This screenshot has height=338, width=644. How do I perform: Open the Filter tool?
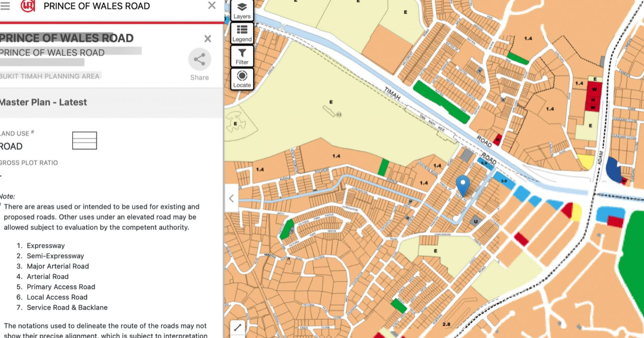[x=242, y=56]
